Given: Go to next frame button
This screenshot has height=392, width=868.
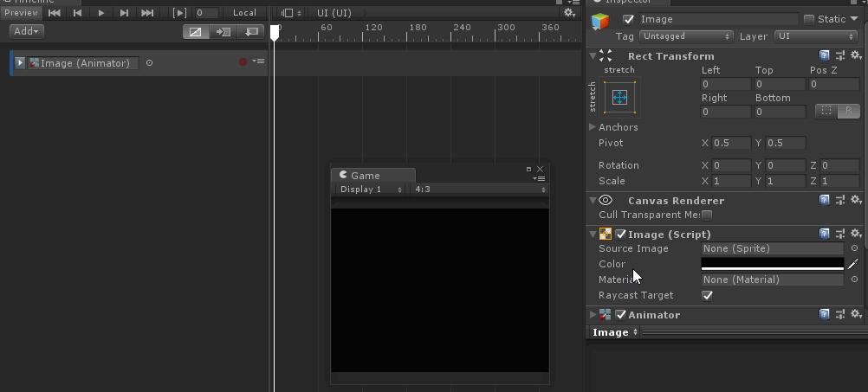Looking at the screenshot, I should tap(124, 13).
